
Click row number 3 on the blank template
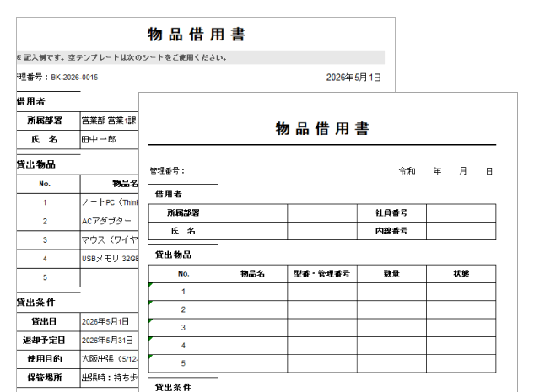click(183, 328)
